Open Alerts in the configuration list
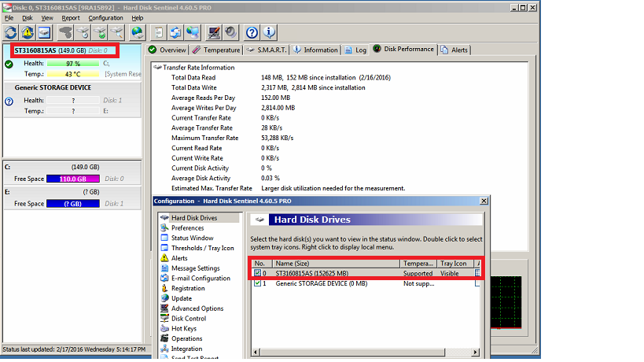644x362 pixels. [x=179, y=258]
